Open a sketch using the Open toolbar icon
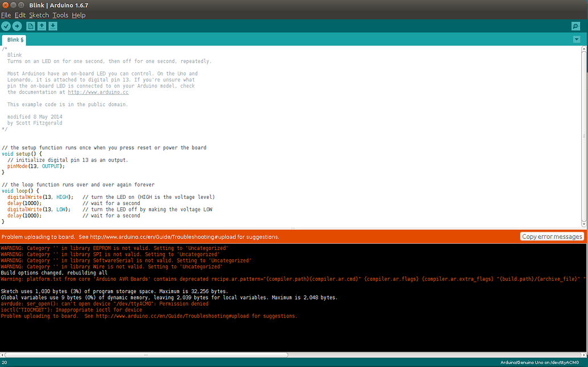Image resolution: width=588 pixels, height=367 pixels. 41,26
